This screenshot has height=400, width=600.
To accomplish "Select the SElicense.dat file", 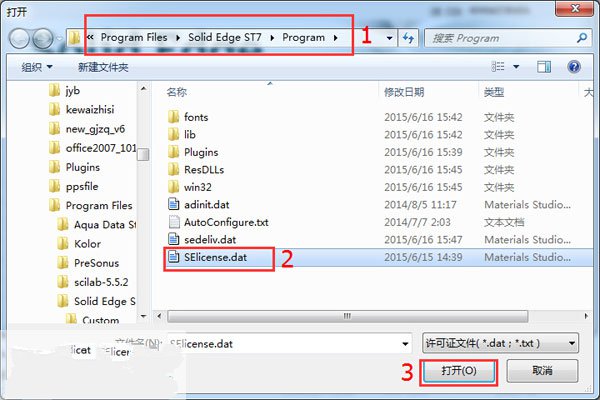I will click(215, 257).
